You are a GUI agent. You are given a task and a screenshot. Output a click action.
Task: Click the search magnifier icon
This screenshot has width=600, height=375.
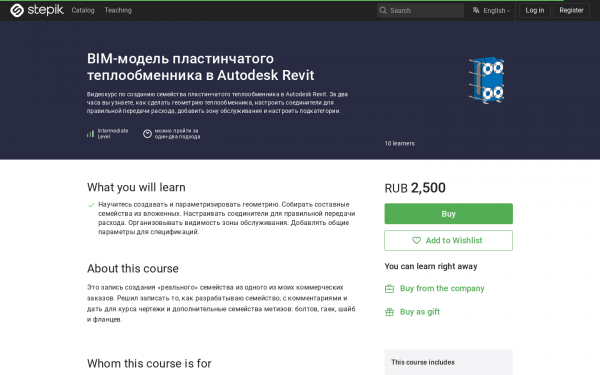point(383,10)
